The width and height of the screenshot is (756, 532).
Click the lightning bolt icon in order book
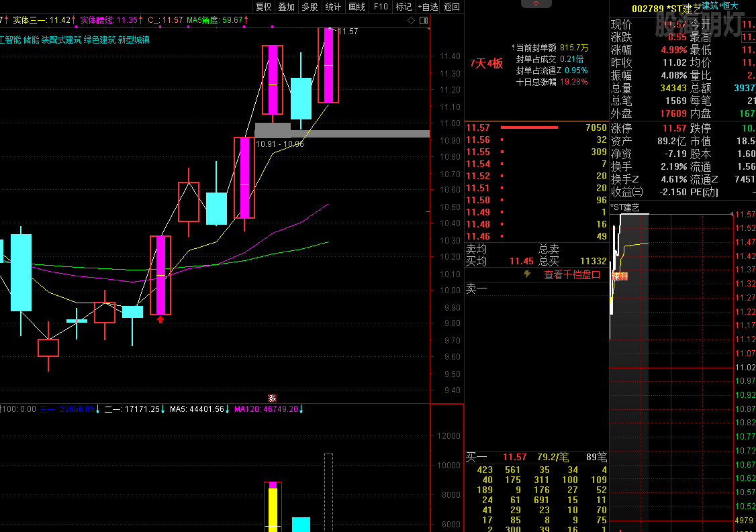coord(527,274)
